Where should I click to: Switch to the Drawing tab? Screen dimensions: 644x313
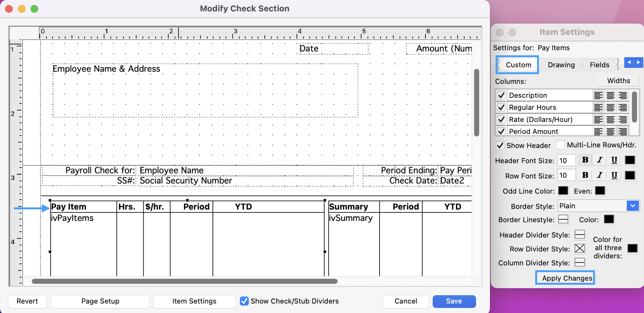(561, 65)
